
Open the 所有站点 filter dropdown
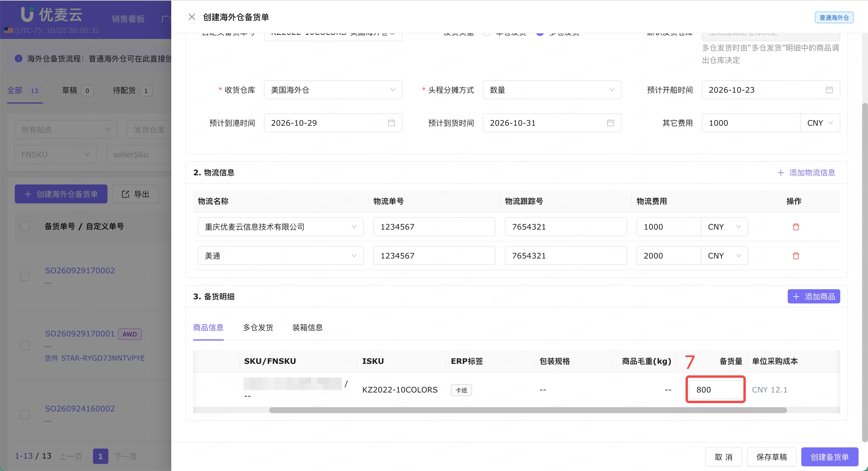pyautogui.click(x=66, y=130)
